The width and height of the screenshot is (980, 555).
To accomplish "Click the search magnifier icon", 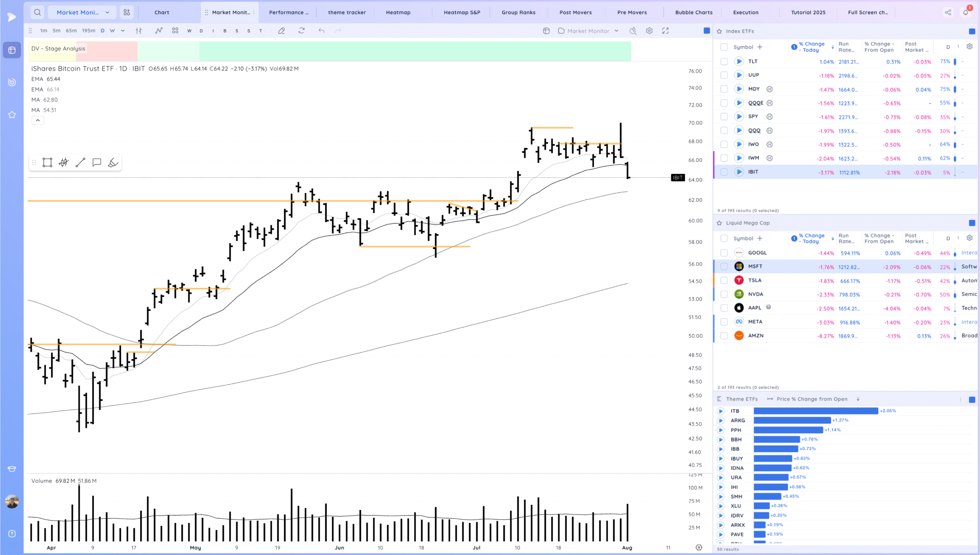I will coord(37,12).
